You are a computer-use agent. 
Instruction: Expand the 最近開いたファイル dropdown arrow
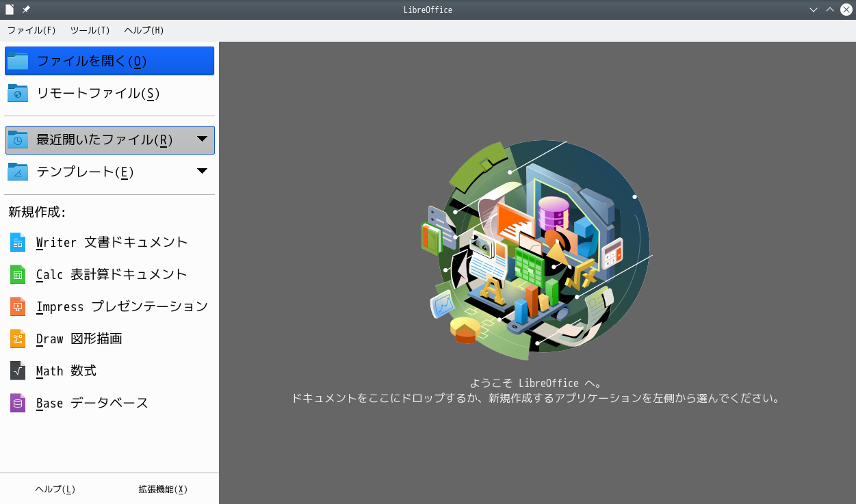tap(202, 139)
